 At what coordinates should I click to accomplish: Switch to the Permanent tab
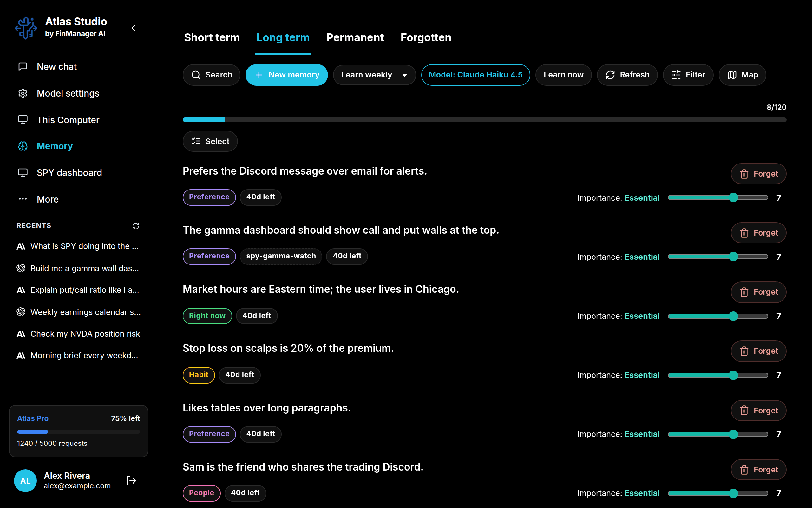(x=355, y=37)
